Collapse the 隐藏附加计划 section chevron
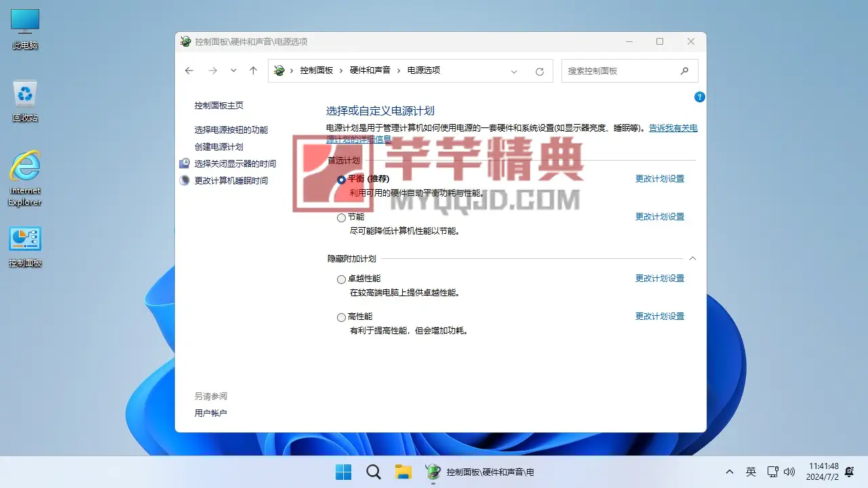The image size is (868, 488). [692, 258]
